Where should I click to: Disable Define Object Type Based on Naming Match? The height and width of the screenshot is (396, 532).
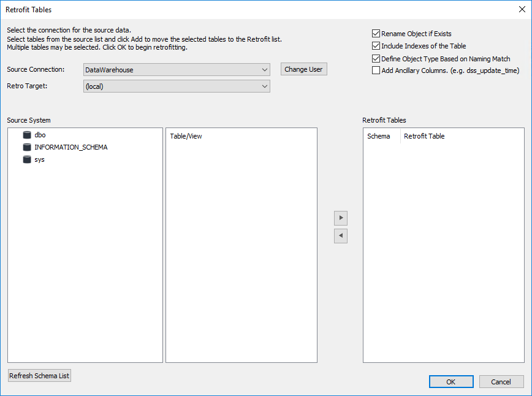376,59
